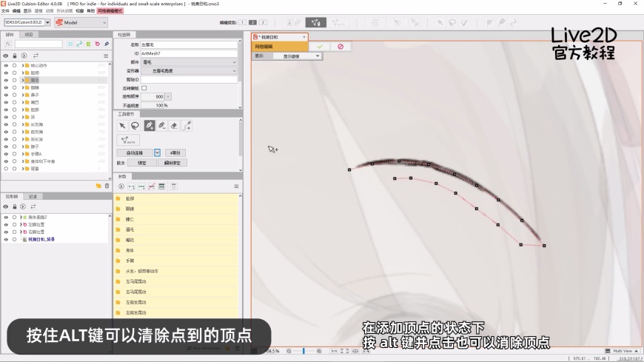The height and width of the screenshot is (362, 644).
Task: Click the 4等分 button
Action: click(x=175, y=152)
